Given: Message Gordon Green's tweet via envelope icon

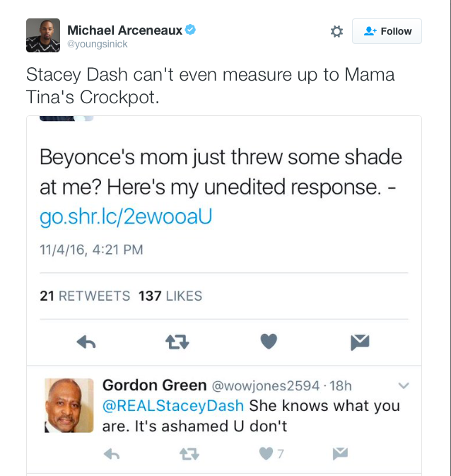Looking at the screenshot, I should coord(340,453).
